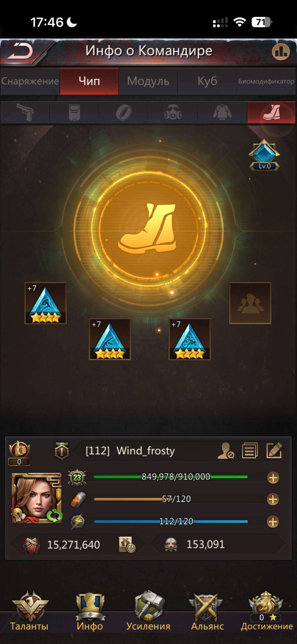This screenshot has height=644, width=297.
Task: Select the motorcycle chip +7
Action: click(189, 339)
